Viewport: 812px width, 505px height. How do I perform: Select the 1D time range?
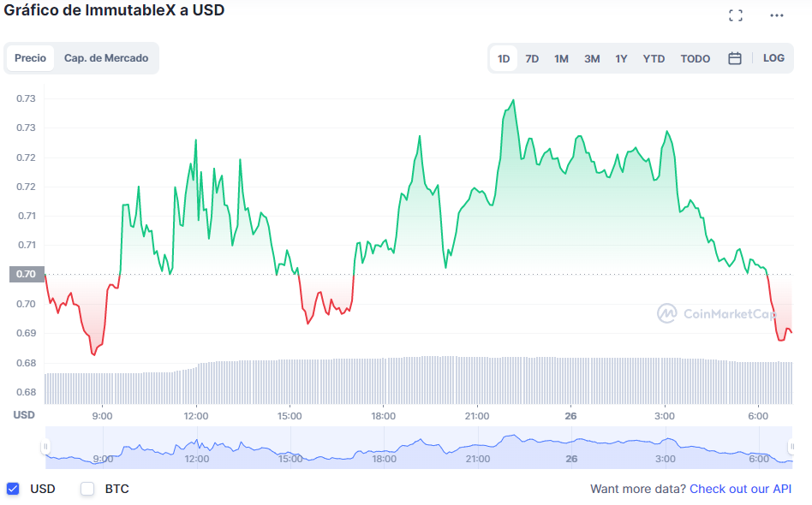pos(504,58)
